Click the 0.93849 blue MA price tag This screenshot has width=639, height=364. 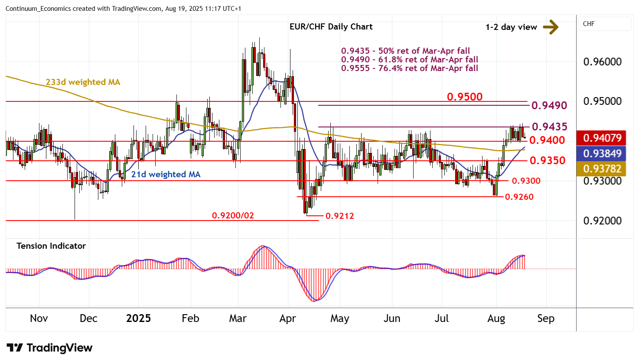602,153
